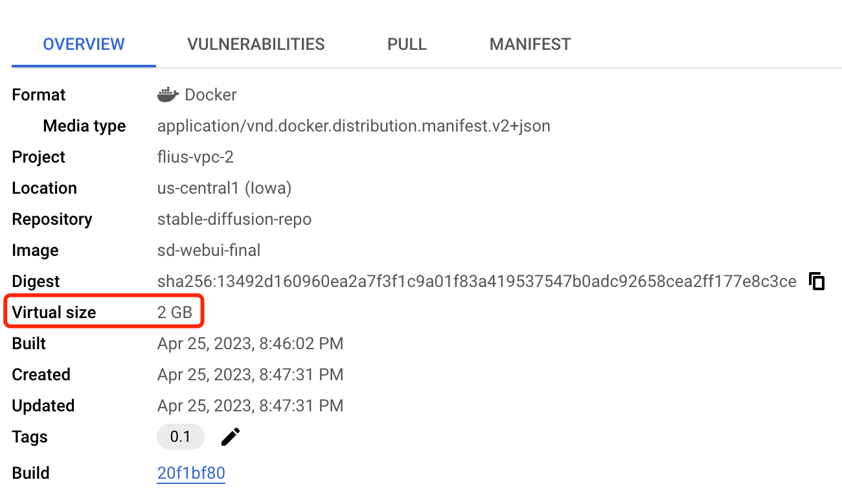Screen dimensions: 842x504
Task: Click the flius-vpc-2 project value
Action: [x=196, y=157]
